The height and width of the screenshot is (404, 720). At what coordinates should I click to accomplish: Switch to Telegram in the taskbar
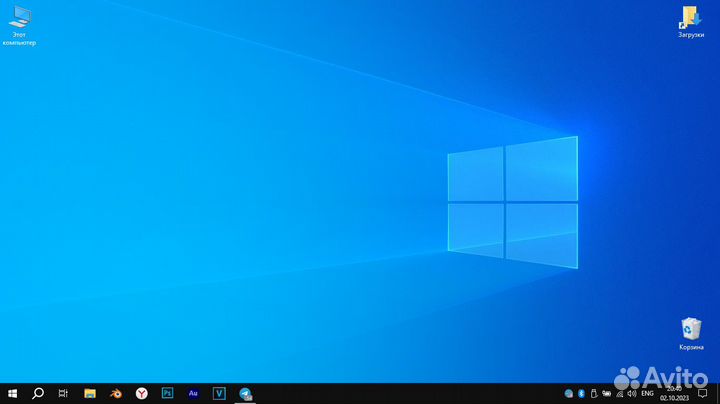[245, 393]
